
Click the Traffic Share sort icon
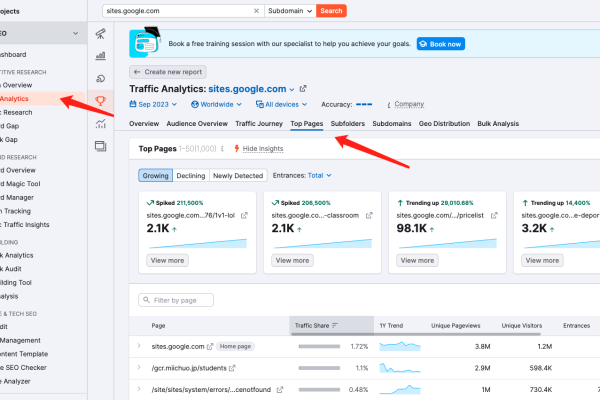point(335,325)
